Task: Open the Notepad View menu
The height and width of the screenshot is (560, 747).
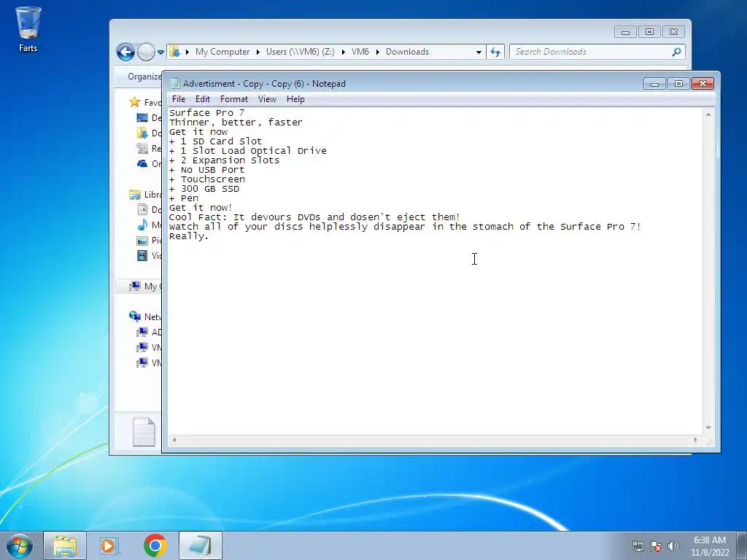Action: tap(267, 99)
